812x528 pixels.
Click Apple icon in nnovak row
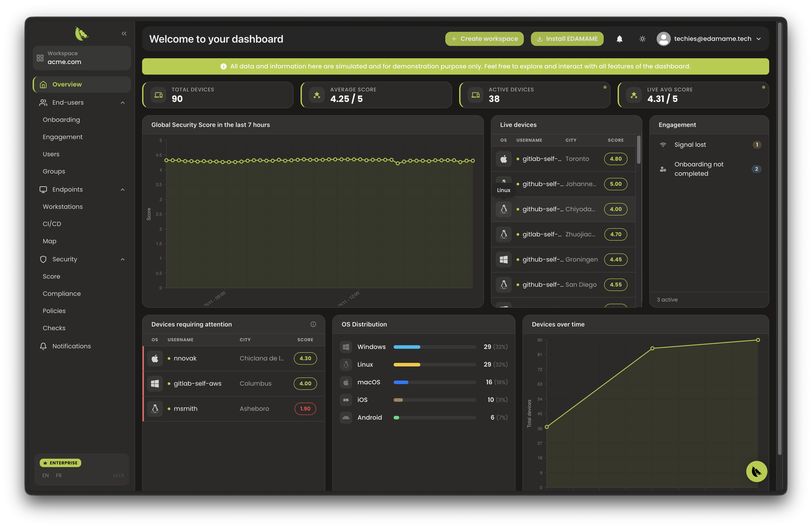(155, 359)
